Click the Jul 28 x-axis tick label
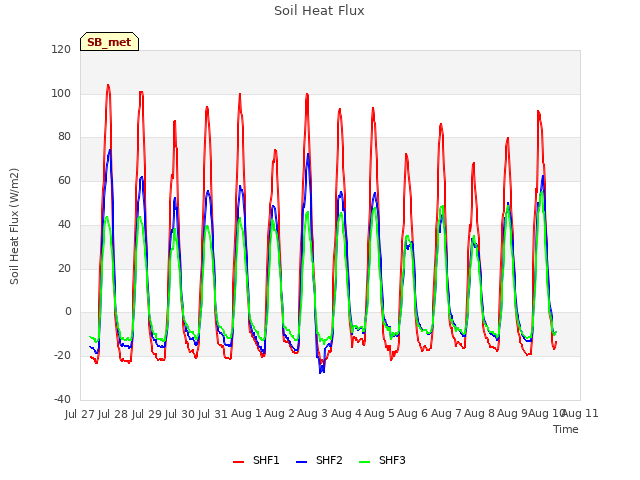Screen dimensions: 640x480 pos(113,414)
